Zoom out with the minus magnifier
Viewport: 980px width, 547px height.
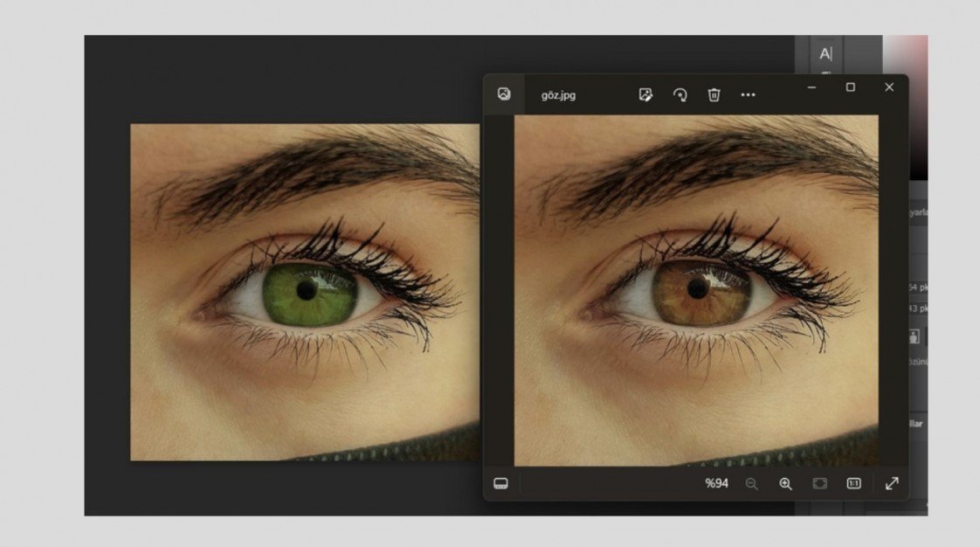(751, 484)
